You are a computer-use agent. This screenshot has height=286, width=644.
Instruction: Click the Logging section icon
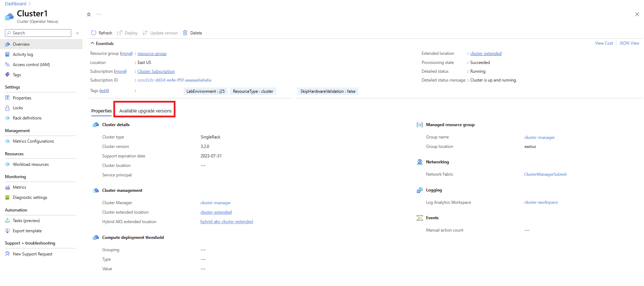pos(420,190)
